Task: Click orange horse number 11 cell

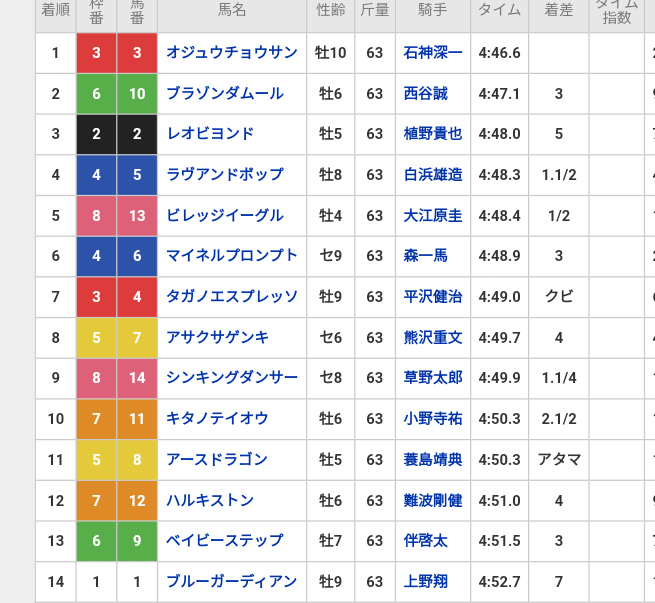Action: 137,418
